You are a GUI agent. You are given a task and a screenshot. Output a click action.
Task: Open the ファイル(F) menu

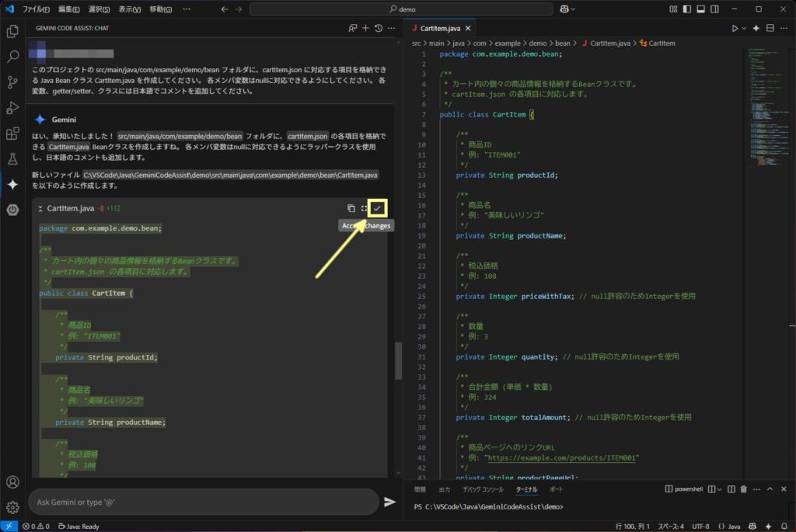click(36, 9)
